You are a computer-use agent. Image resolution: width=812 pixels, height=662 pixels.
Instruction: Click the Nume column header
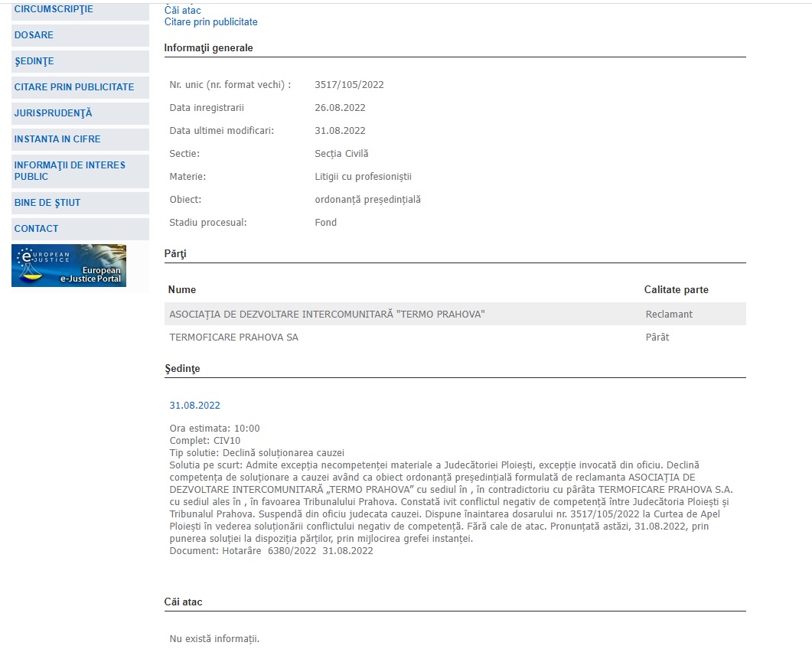pos(182,290)
